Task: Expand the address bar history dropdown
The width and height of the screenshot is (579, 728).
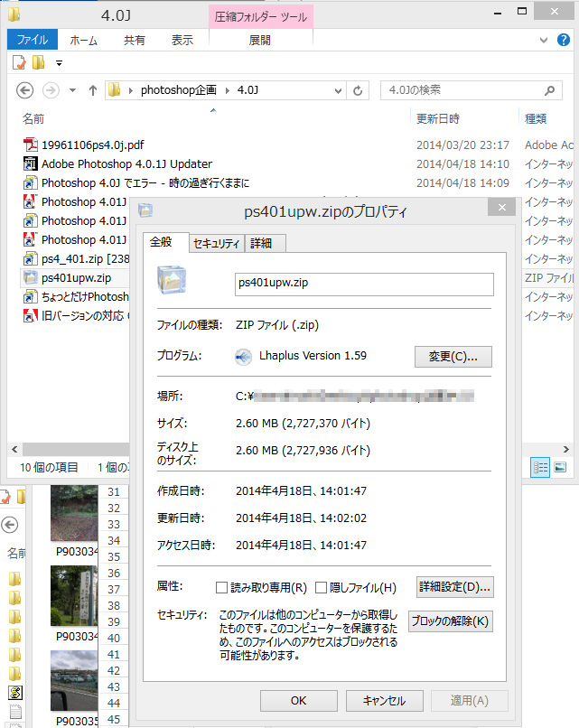Action: pyautogui.click(x=338, y=91)
